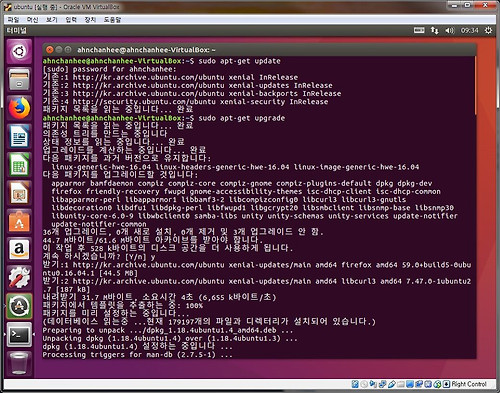Screen dimensions: 500x393
Task: Click the VirtualBox video capture status icon
Action: click(419, 384)
